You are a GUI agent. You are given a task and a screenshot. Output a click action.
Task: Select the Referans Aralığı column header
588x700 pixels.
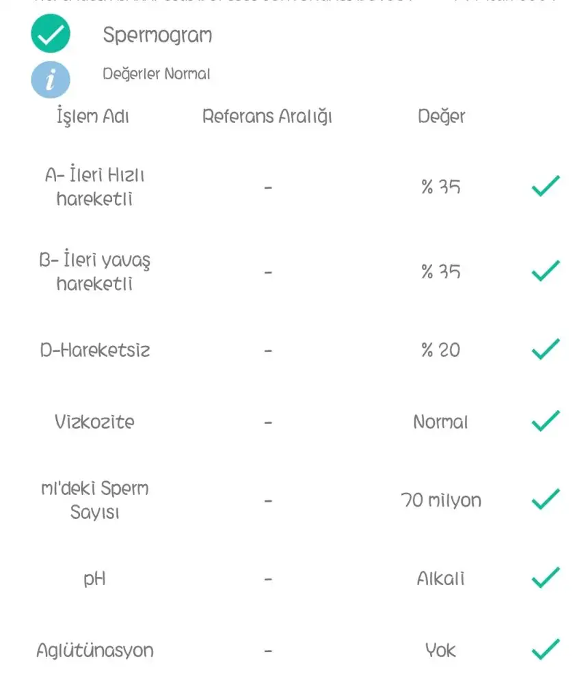click(267, 117)
